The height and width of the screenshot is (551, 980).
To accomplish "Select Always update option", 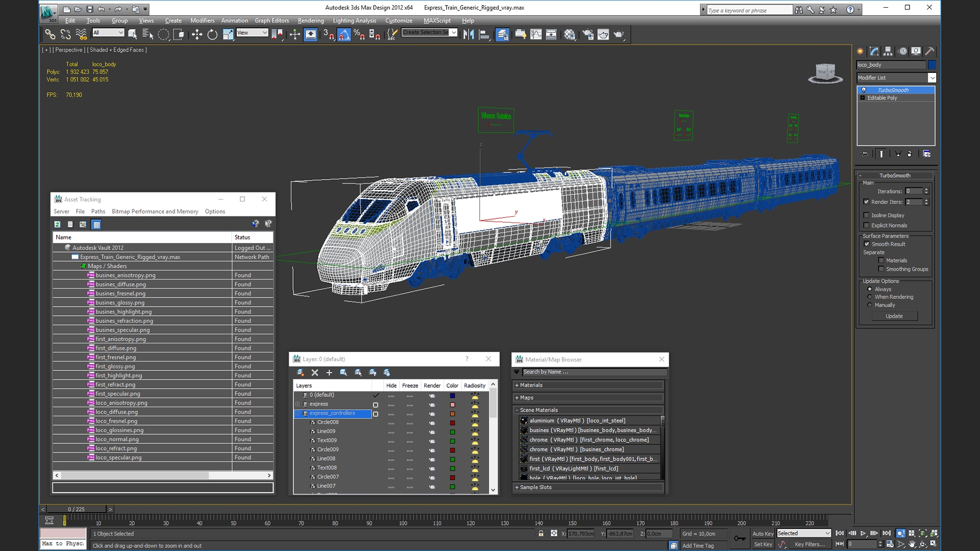I will tap(870, 289).
